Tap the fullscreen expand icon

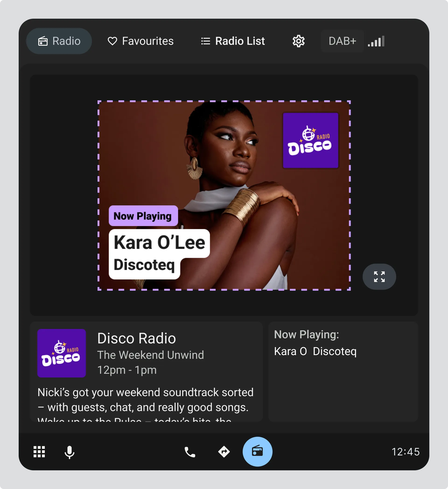tap(379, 276)
